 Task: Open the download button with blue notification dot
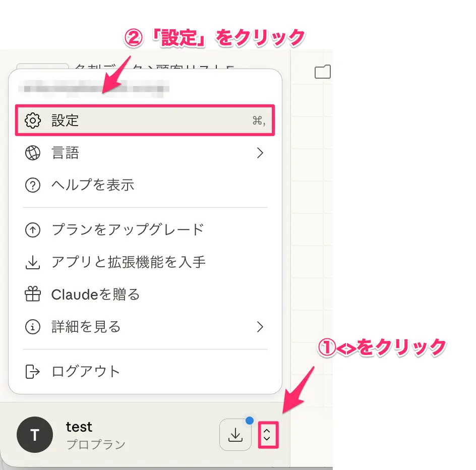coord(235,435)
